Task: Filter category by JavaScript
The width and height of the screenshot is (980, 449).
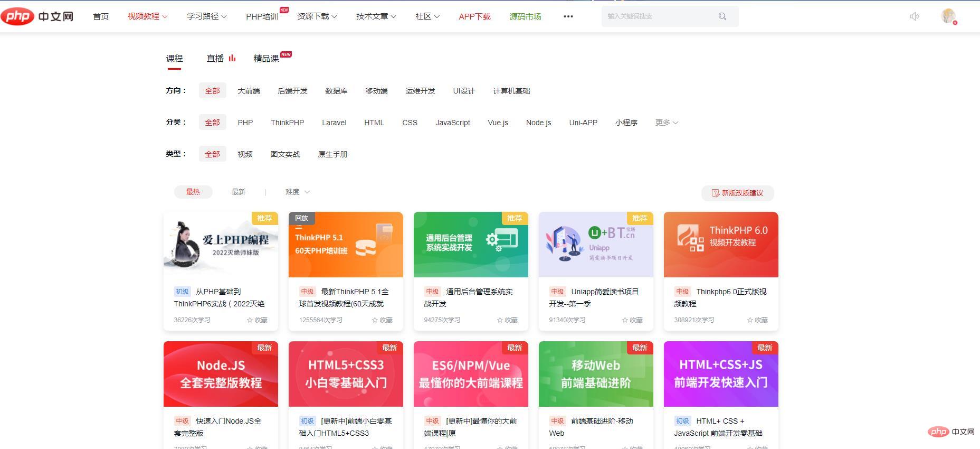Action: pyautogui.click(x=453, y=123)
